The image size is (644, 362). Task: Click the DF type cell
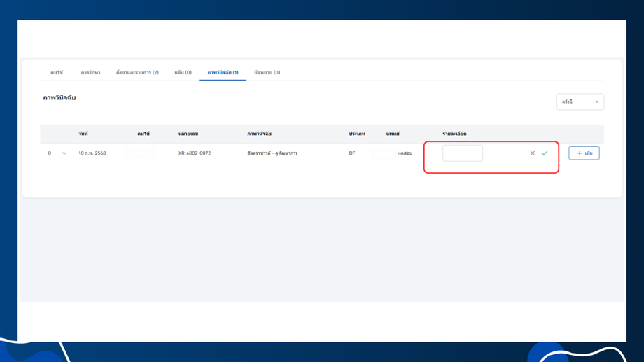coord(352,153)
